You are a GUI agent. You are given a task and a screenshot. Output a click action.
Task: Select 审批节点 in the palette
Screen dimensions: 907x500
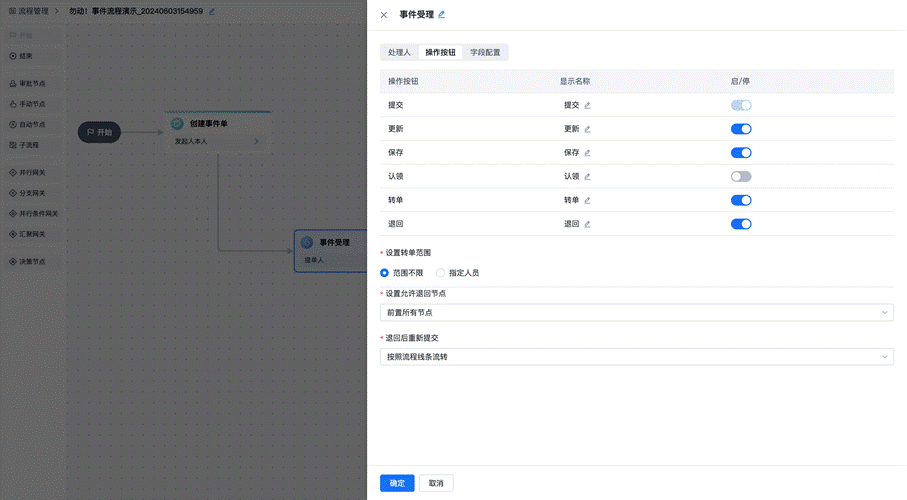pyautogui.click(x=27, y=83)
